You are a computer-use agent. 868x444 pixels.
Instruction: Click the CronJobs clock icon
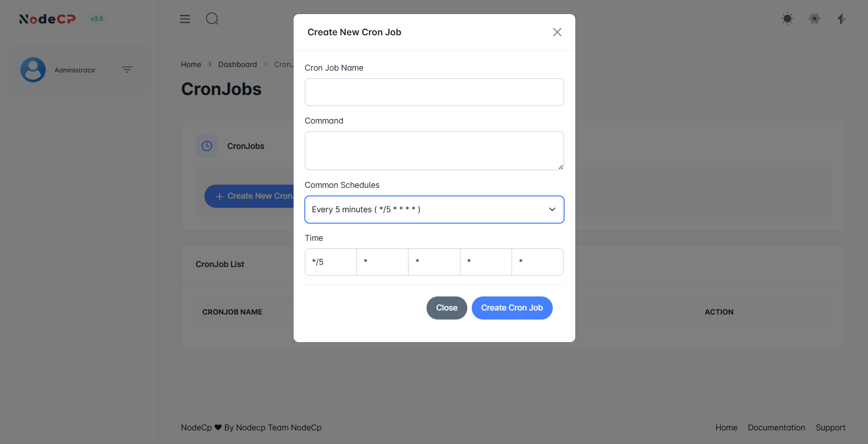[x=207, y=146]
